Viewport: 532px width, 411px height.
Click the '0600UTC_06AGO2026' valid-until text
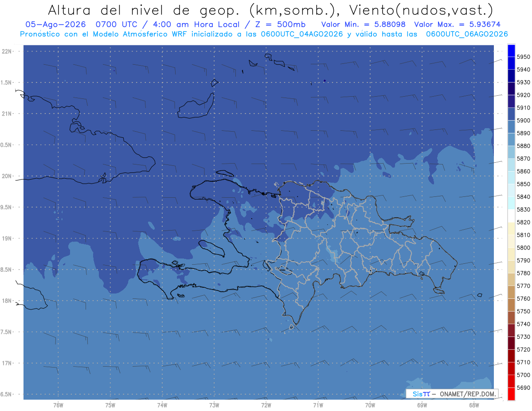tap(467, 34)
